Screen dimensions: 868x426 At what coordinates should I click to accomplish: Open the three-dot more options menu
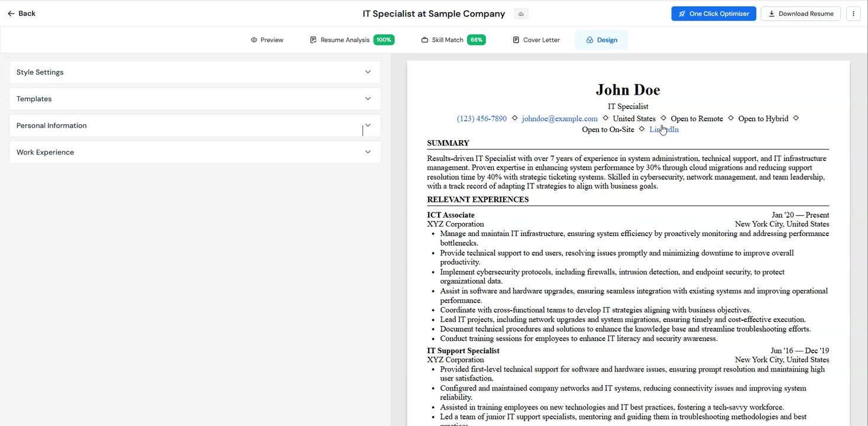pos(853,14)
